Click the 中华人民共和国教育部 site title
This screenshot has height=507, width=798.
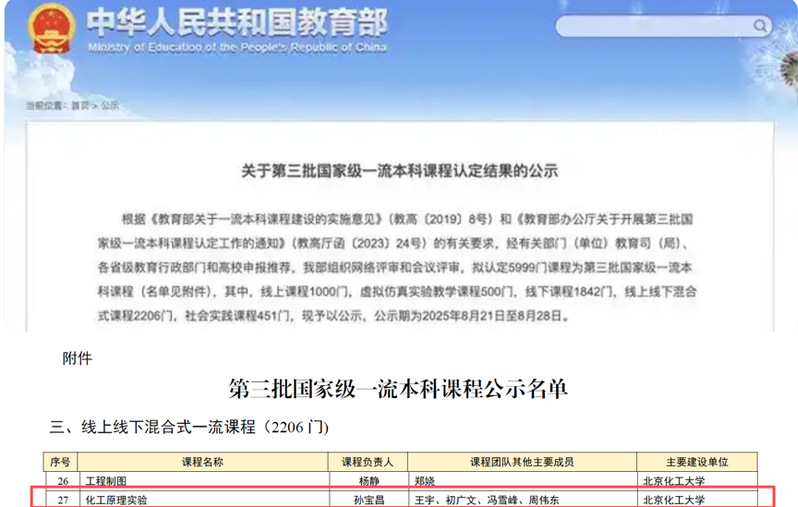tap(236, 22)
